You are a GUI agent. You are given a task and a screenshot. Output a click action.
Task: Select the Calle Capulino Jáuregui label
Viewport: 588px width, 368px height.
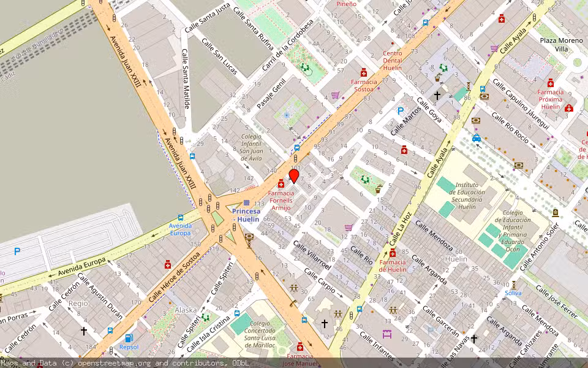click(521, 104)
